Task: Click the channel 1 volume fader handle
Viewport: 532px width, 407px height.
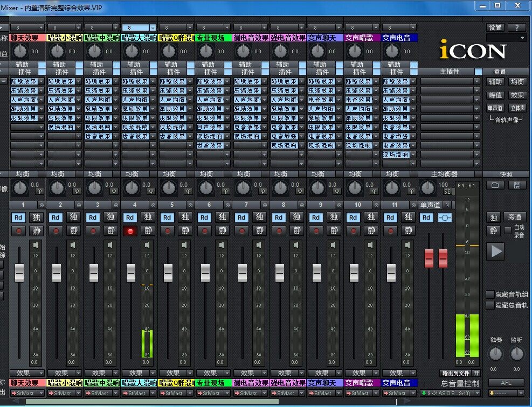Action: [19, 273]
